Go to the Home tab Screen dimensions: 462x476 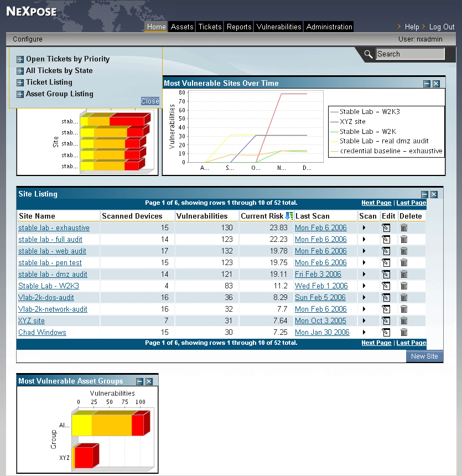coord(157,27)
